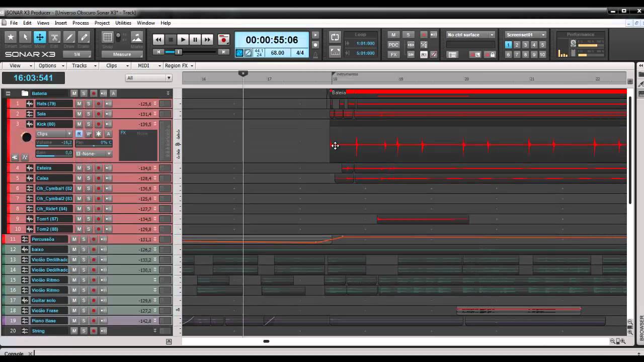This screenshot has width=644, height=362.
Task: Collapse the Bateria track folder
Action: coord(8,94)
